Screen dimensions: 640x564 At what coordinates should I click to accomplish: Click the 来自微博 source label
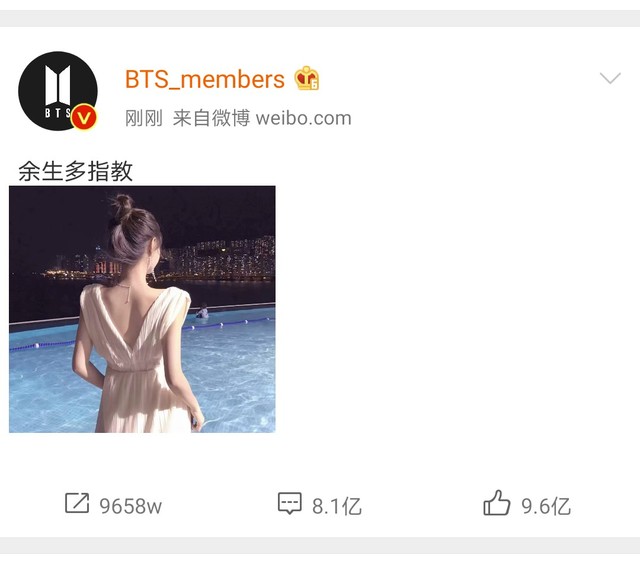211,118
